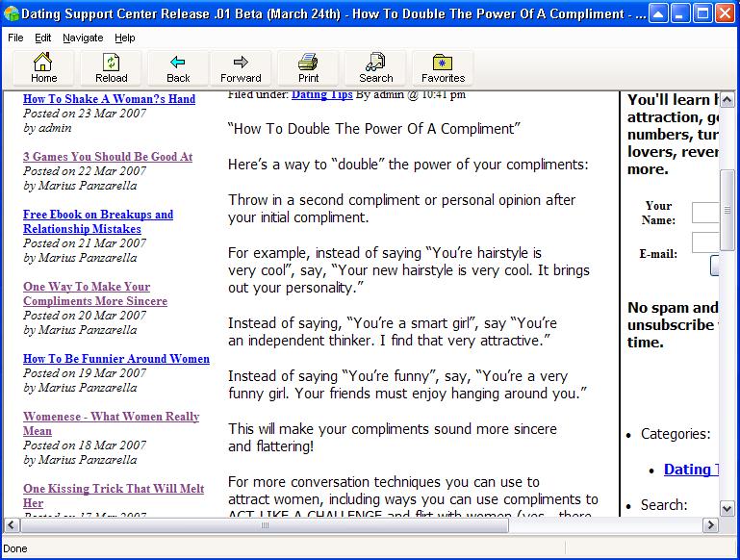740x560 pixels.
Task: Open 'Womenese - What Women Really Mean'
Action: [x=112, y=423]
